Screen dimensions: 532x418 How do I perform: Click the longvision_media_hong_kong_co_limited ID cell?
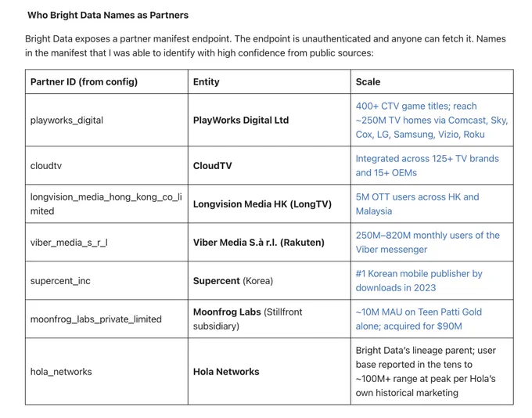pos(106,204)
